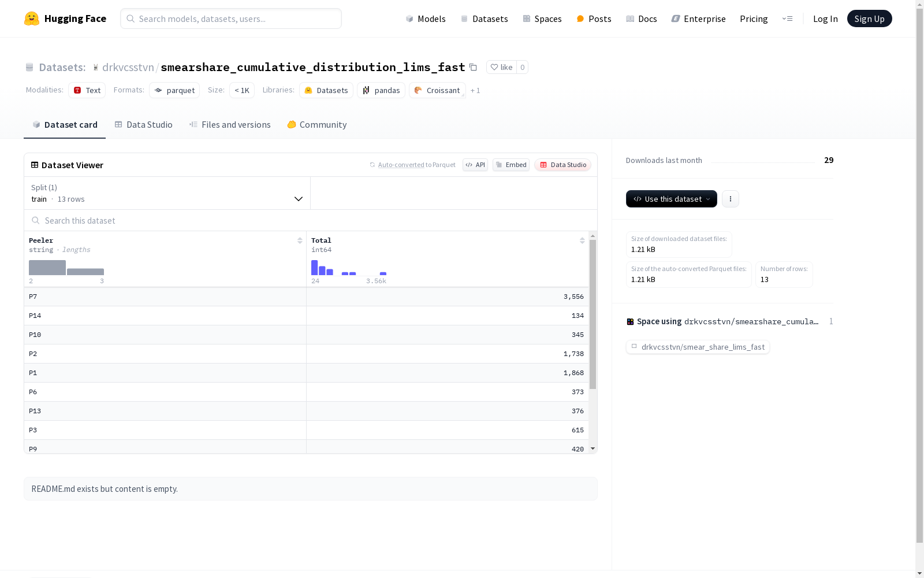924x578 pixels.
Task: Open Enterprise in the top navigation
Action: tap(699, 18)
